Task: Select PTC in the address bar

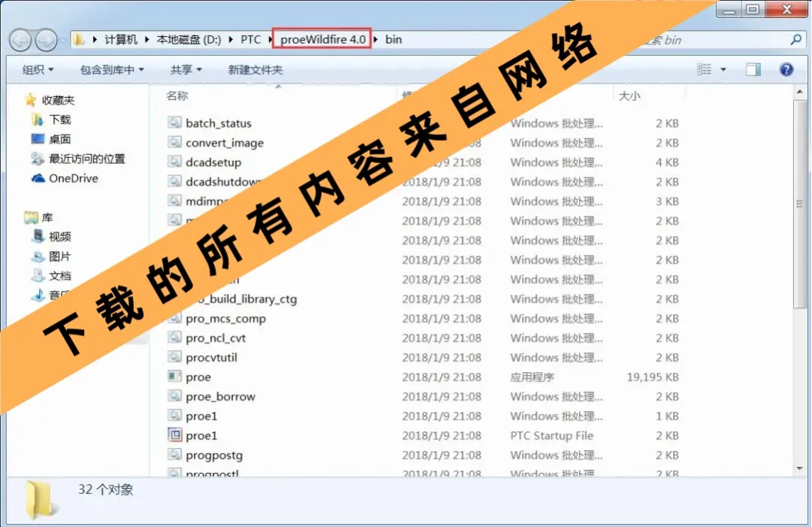Action: [x=250, y=39]
